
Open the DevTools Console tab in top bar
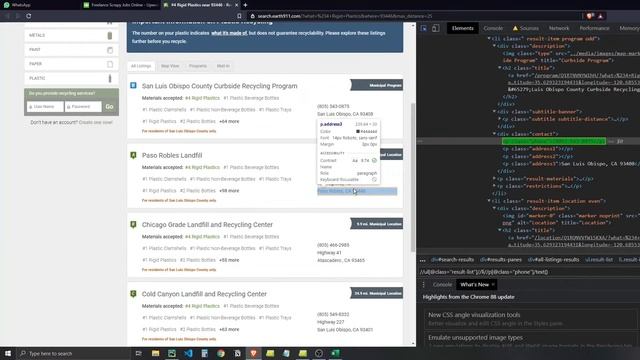pos(493,28)
